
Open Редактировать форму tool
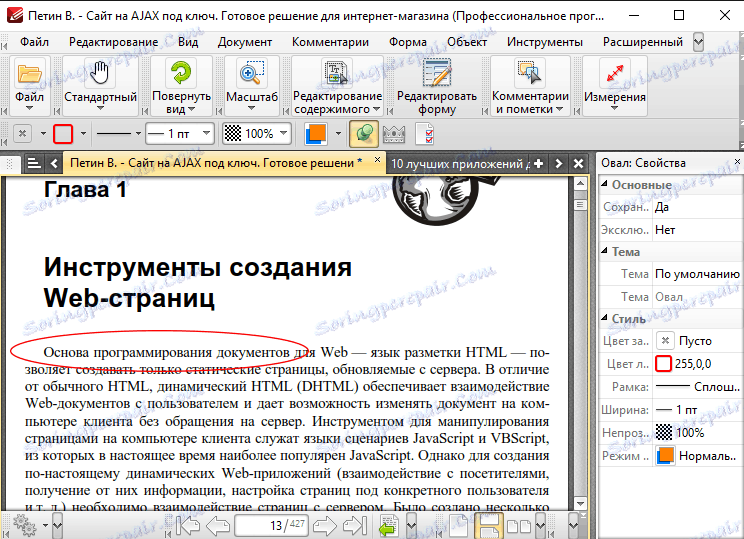point(436,75)
